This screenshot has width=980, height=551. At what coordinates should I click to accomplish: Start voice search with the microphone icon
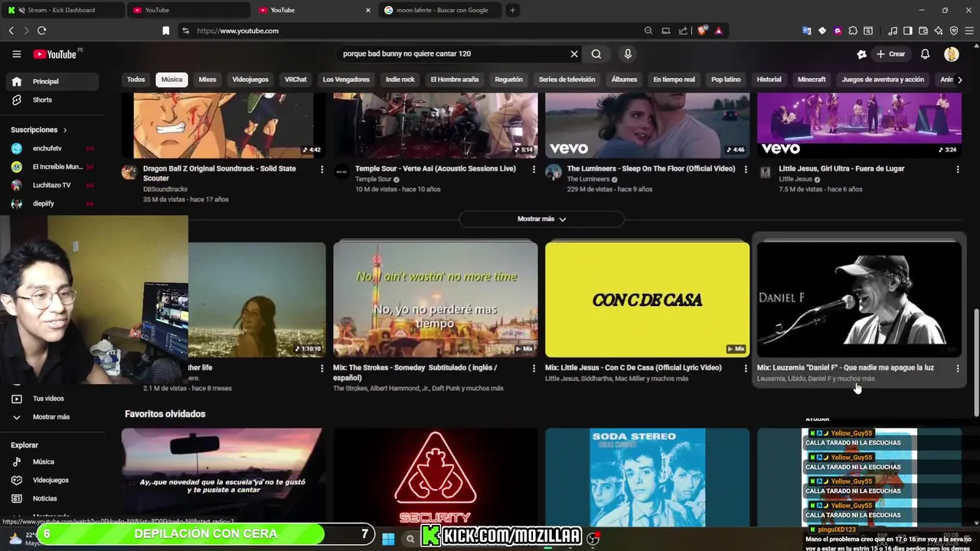click(628, 54)
